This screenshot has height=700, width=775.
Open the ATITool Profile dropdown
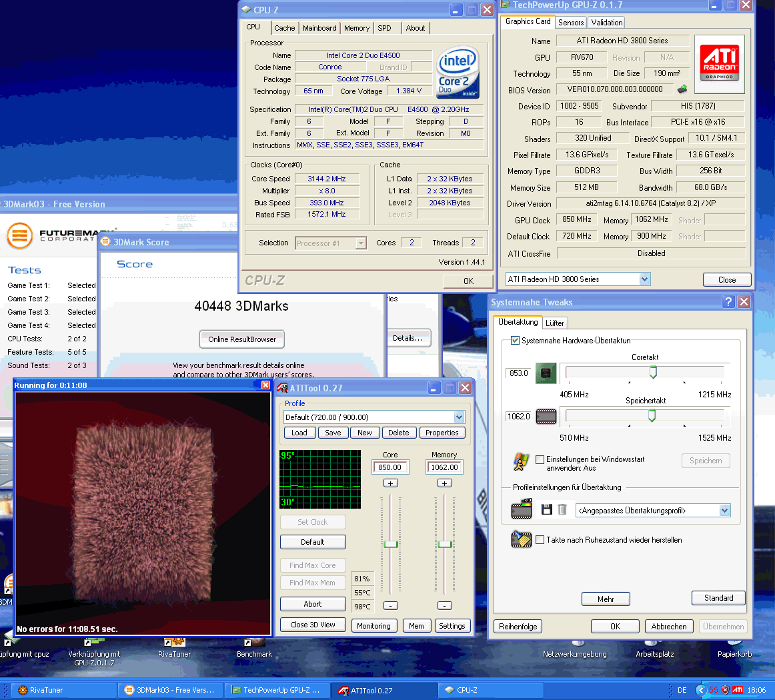coord(459,417)
